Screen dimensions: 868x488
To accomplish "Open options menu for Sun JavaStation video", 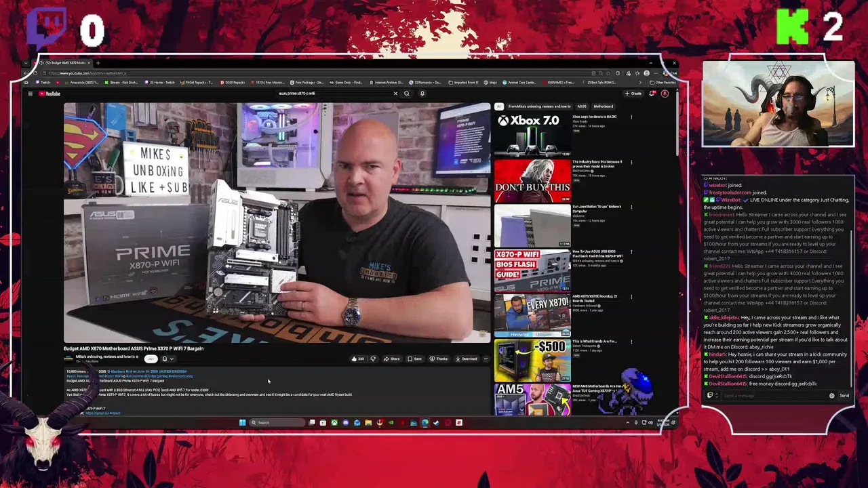I will coord(631,207).
